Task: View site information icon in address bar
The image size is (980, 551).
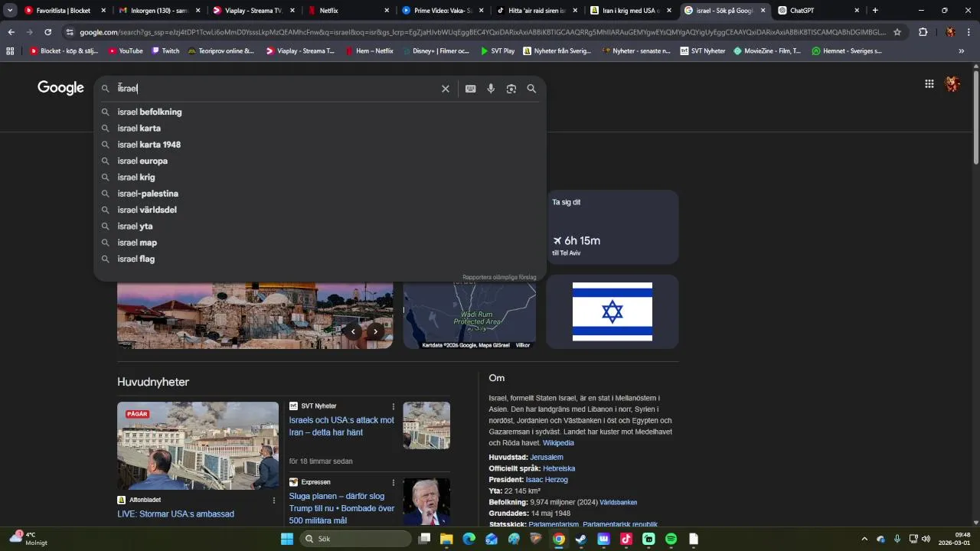Action: pyautogui.click(x=70, y=32)
